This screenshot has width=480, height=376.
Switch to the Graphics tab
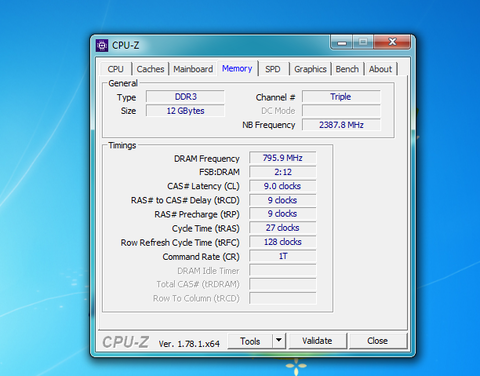310,69
